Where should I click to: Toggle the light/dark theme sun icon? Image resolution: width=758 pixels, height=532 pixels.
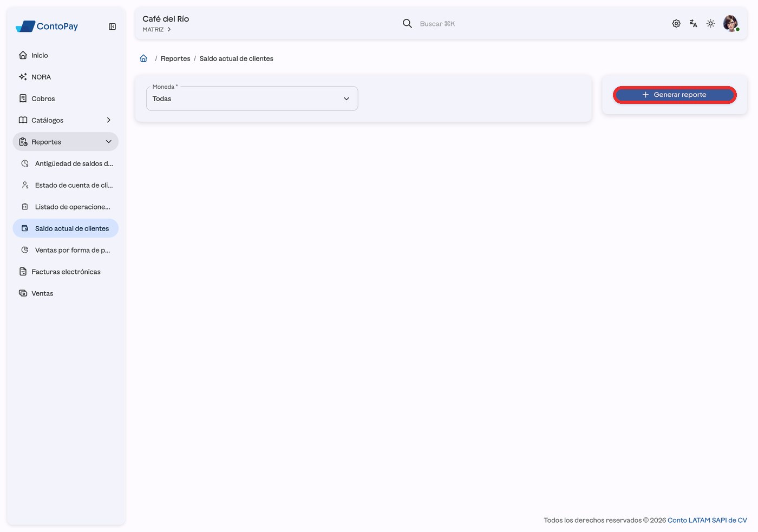click(x=711, y=23)
